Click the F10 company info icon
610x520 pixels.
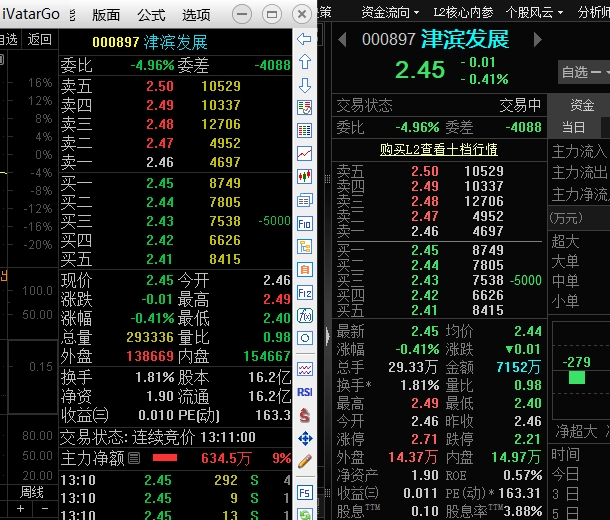304,224
